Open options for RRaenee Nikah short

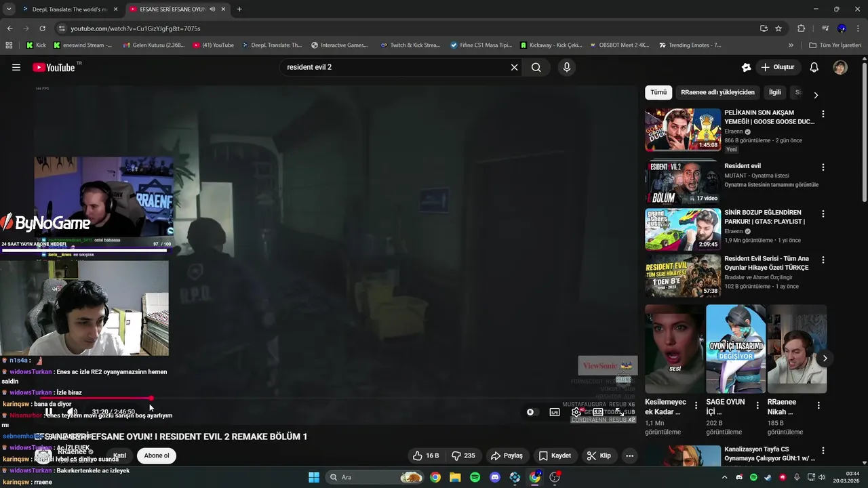[x=818, y=405]
